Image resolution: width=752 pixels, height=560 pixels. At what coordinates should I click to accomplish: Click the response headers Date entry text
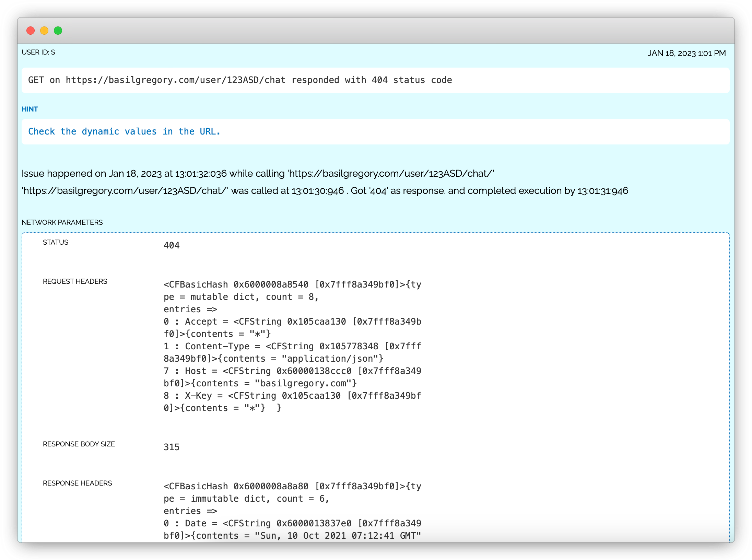click(292, 529)
